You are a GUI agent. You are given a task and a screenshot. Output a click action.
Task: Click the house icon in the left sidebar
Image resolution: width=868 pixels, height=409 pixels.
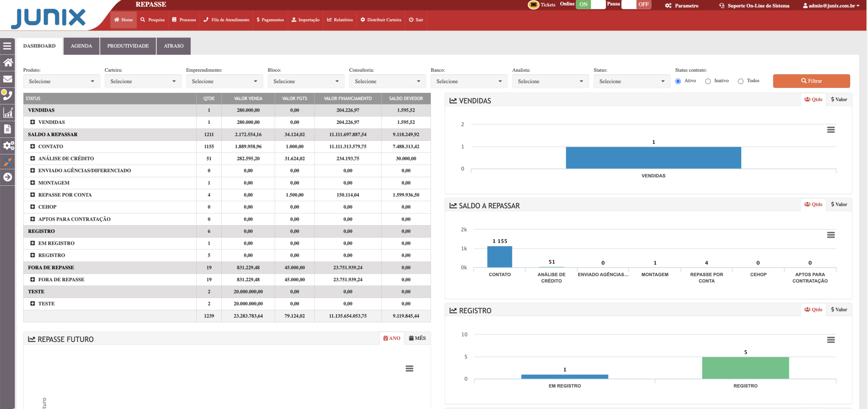(8, 62)
